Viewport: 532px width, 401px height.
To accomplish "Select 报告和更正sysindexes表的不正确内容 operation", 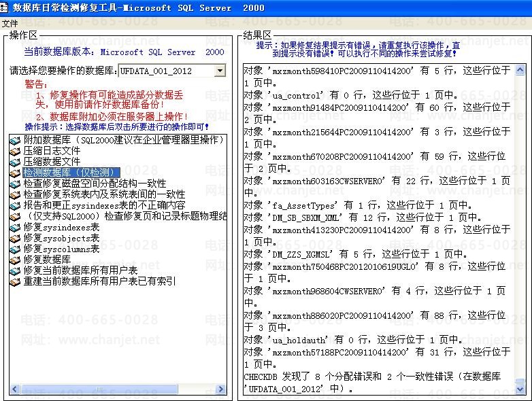I will pos(104,205).
